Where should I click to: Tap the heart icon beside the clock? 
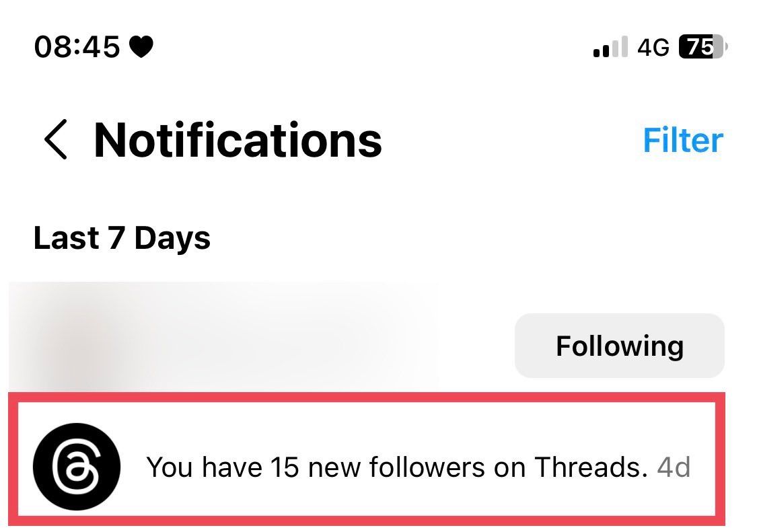pos(141,47)
